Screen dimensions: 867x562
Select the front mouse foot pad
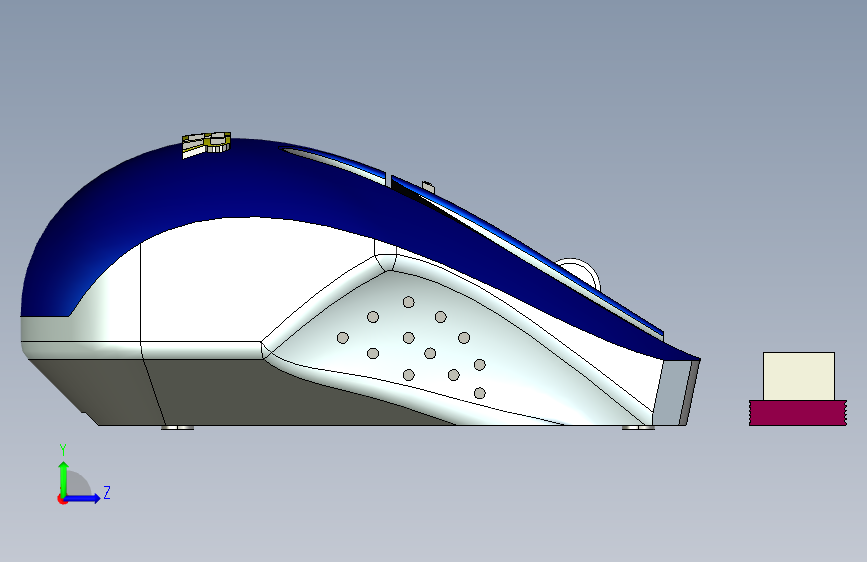pos(638,427)
